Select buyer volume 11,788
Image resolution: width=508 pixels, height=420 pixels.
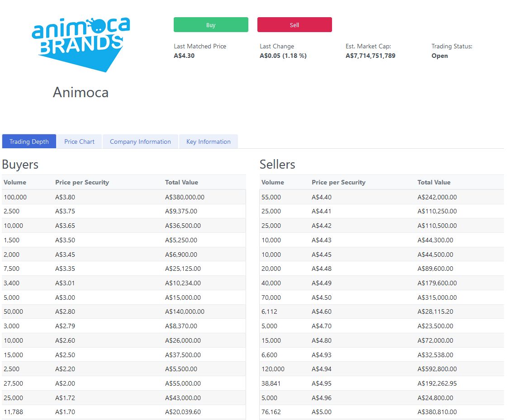(13, 412)
